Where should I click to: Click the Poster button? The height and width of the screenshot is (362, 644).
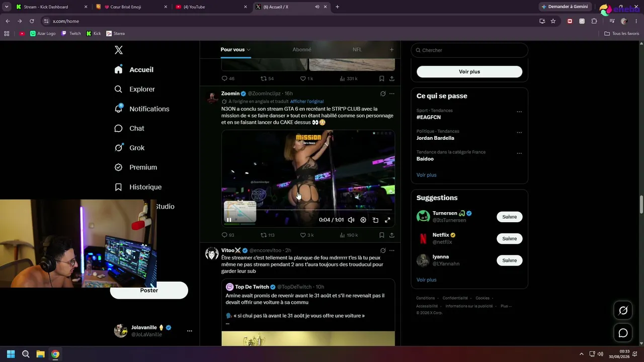149,291
